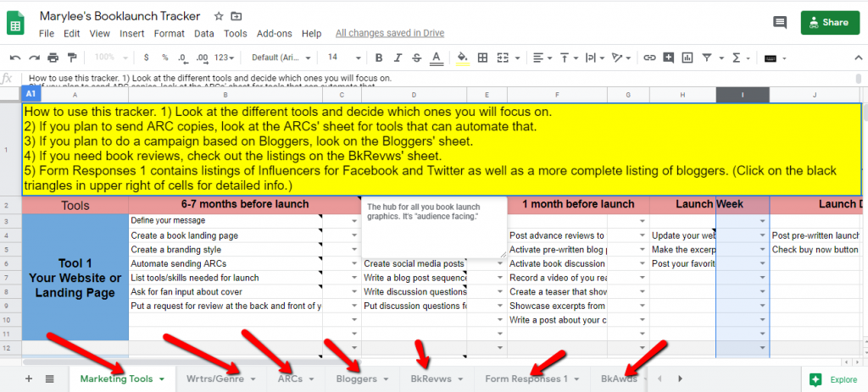
Task: Click the Merge cells icon
Action: [503, 58]
